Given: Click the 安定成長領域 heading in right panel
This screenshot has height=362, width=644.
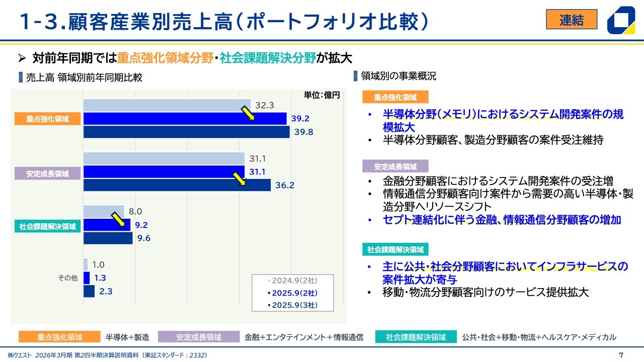Looking at the screenshot, I should 395,166.
